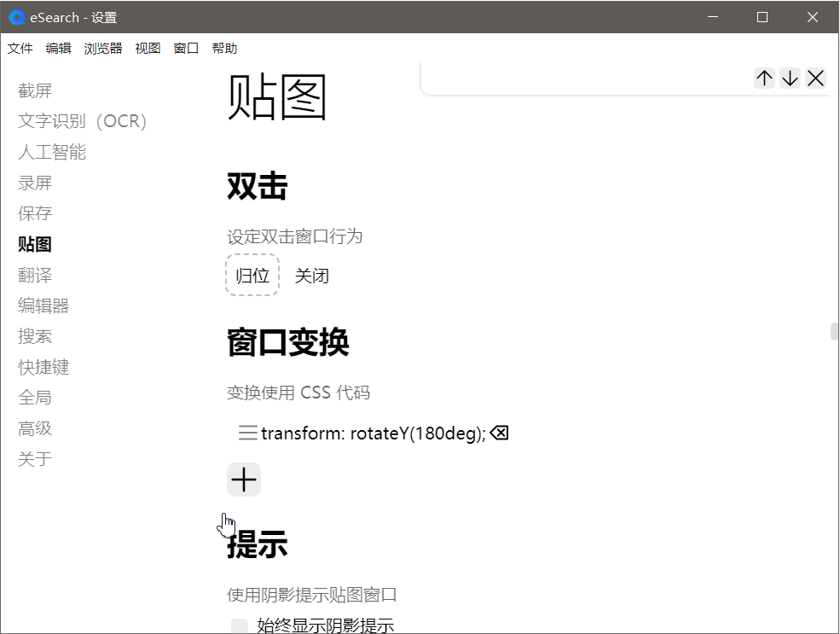Click the eSearch logo in the title bar
Viewport: 840px width, 634px height.
point(15,17)
